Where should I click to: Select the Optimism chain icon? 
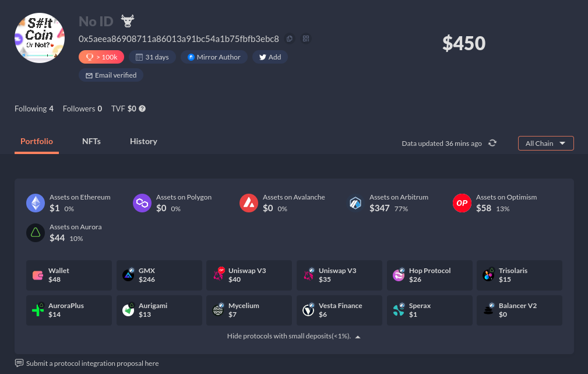tap(462, 203)
